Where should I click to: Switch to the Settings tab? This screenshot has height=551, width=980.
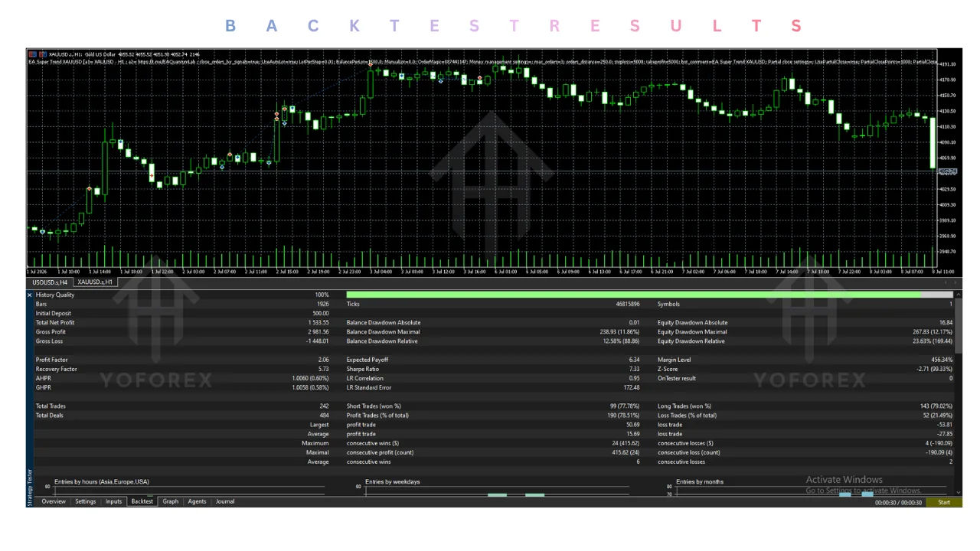(x=86, y=502)
